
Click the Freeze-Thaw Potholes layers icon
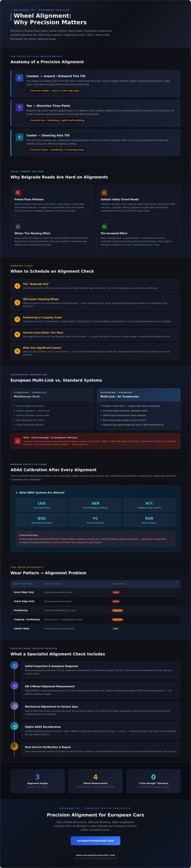[18, 192]
